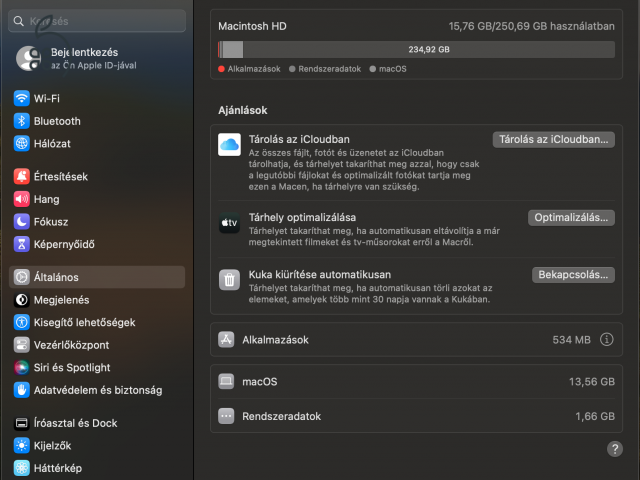Click the Hang speaker icon
Screen dimensions: 640x480
pos(22,199)
